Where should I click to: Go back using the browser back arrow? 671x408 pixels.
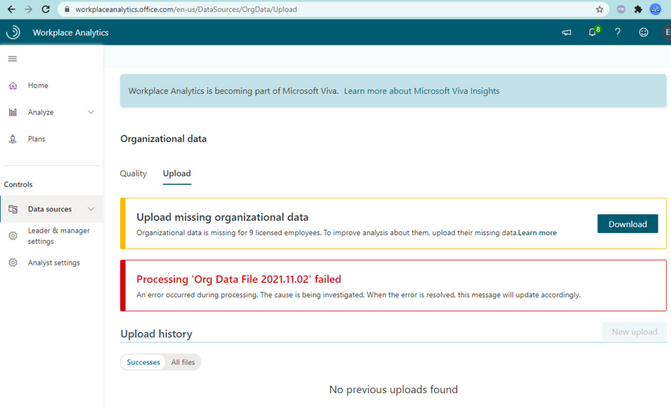(x=11, y=9)
